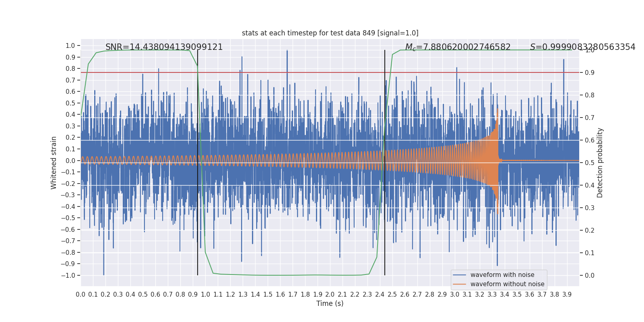
Task: Click legend entry 'waveform with noise'
Action: (502, 275)
